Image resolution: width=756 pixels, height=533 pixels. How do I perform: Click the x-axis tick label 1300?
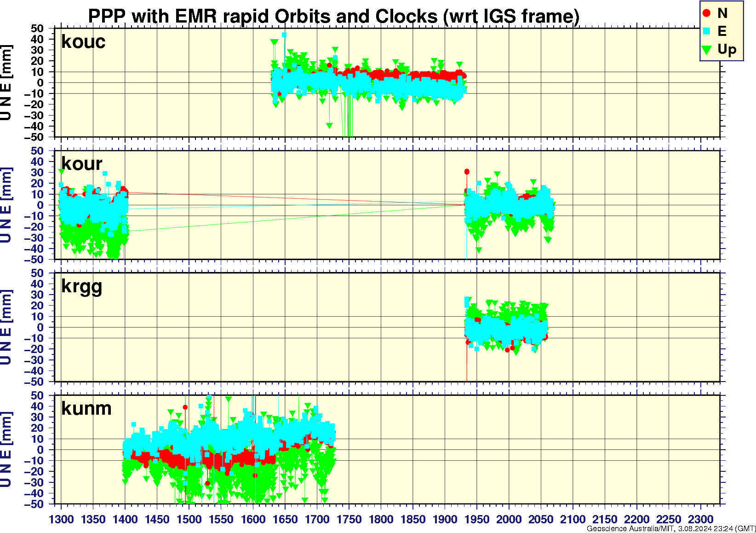61,520
